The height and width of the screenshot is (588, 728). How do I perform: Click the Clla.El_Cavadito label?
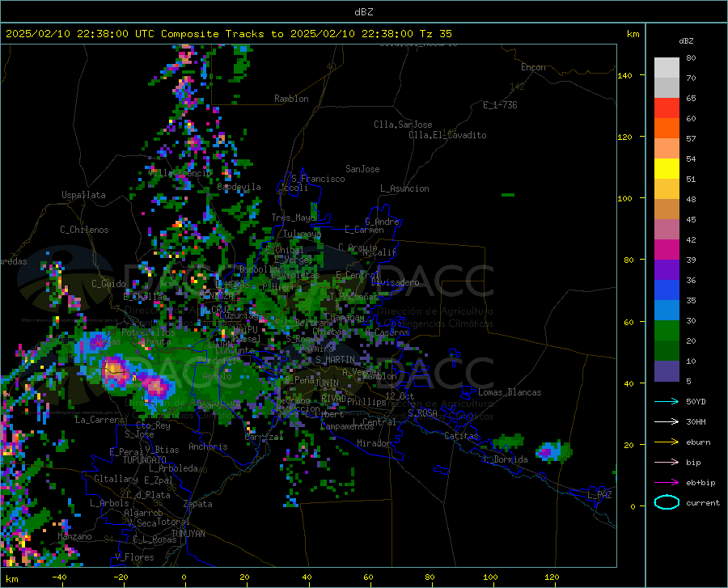coord(447,135)
